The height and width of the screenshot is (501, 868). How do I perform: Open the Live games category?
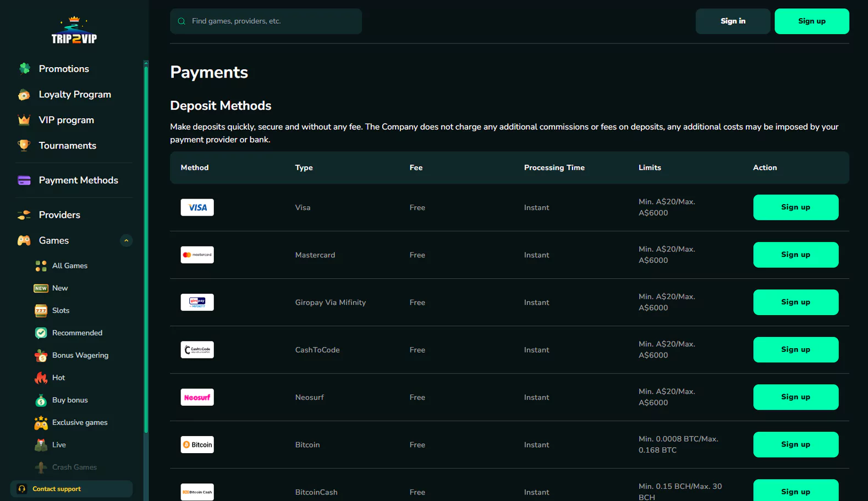(x=59, y=445)
